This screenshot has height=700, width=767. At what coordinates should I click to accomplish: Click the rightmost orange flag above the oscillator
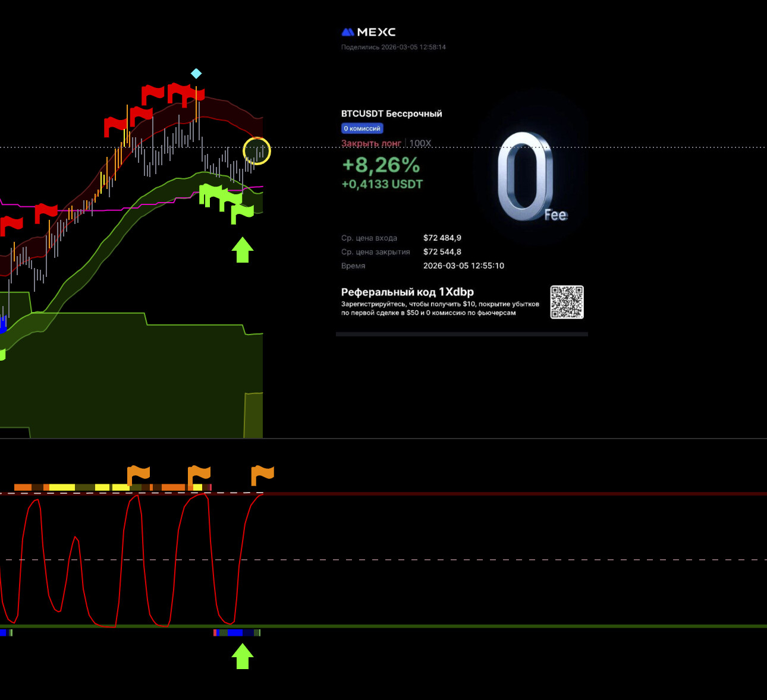coord(262,475)
